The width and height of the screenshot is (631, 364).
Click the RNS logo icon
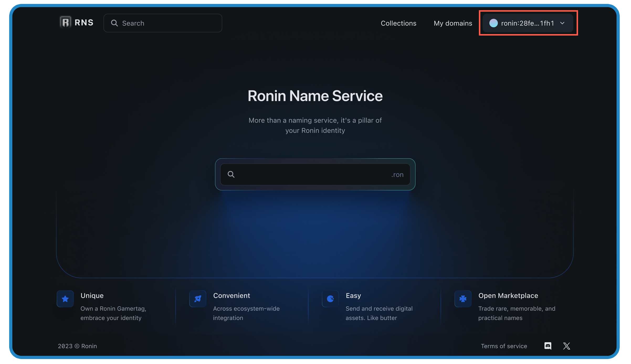pyautogui.click(x=65, y=22)
